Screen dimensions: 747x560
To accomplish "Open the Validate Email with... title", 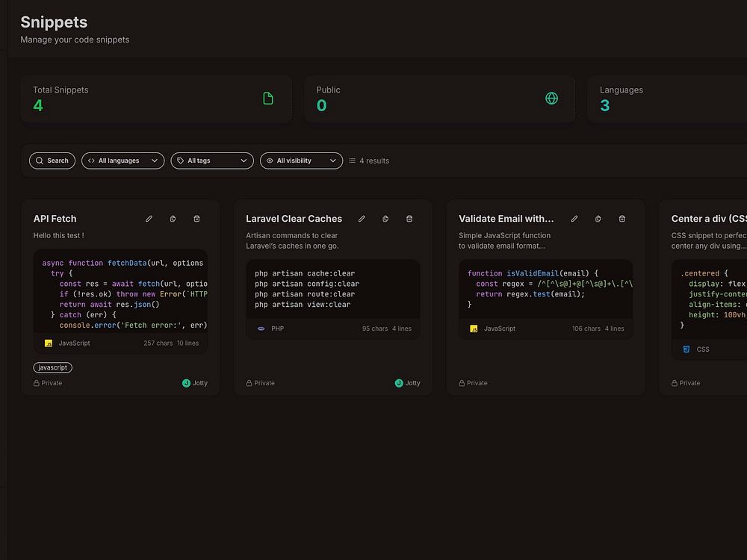I will click(x=506, y=219).
